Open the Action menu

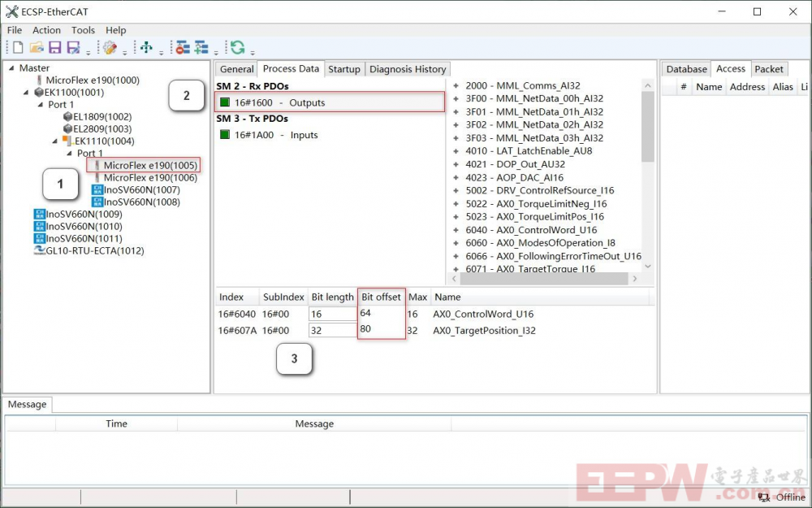click(x=46, y=30)
